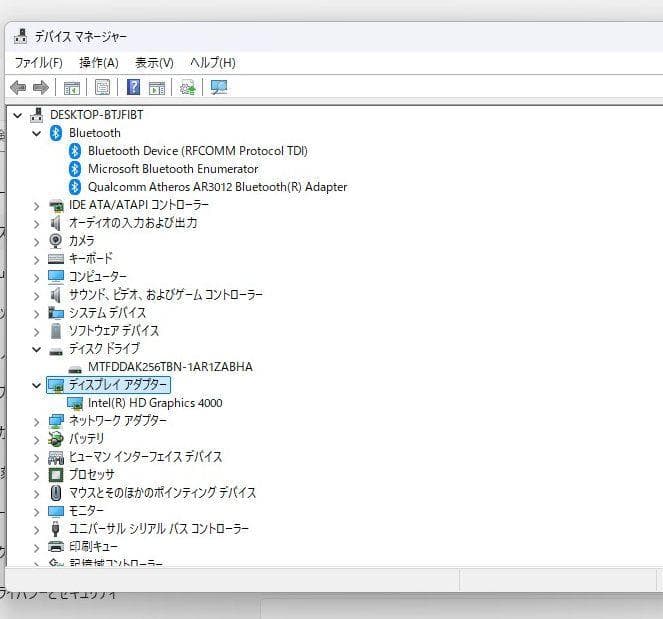Open the ファイル(F) menu
The width and height of the screenshot is (663, 619).
(x=39, y=63)
